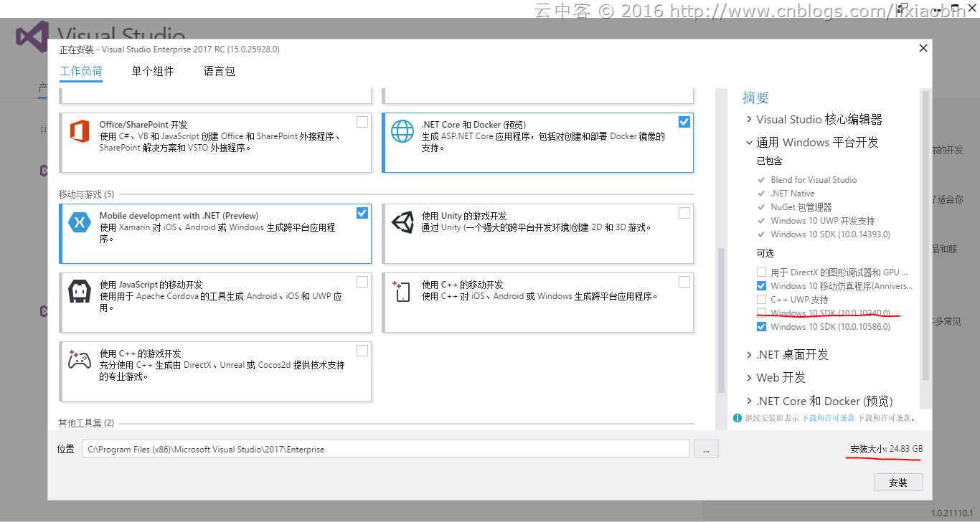Screen dimensions: 980x522
Task: Click 'Windows 10 SDK (10.0.14393.0)' included item
Action: click(830, 234)
